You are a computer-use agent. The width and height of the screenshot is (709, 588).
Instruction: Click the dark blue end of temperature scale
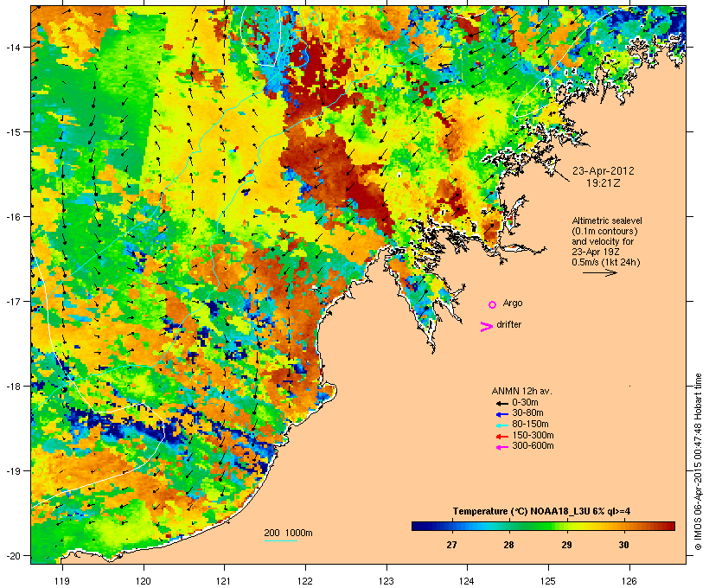tap(415, 526)
